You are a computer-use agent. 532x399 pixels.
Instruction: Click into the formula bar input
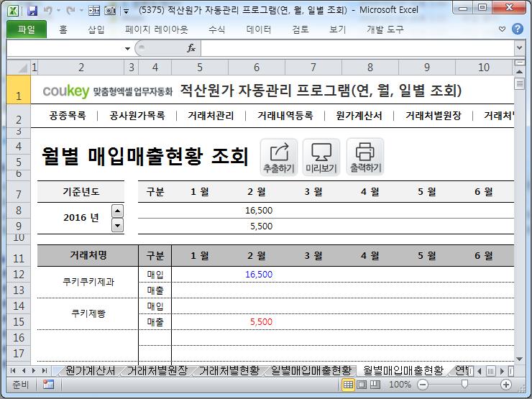coord(357,48)
